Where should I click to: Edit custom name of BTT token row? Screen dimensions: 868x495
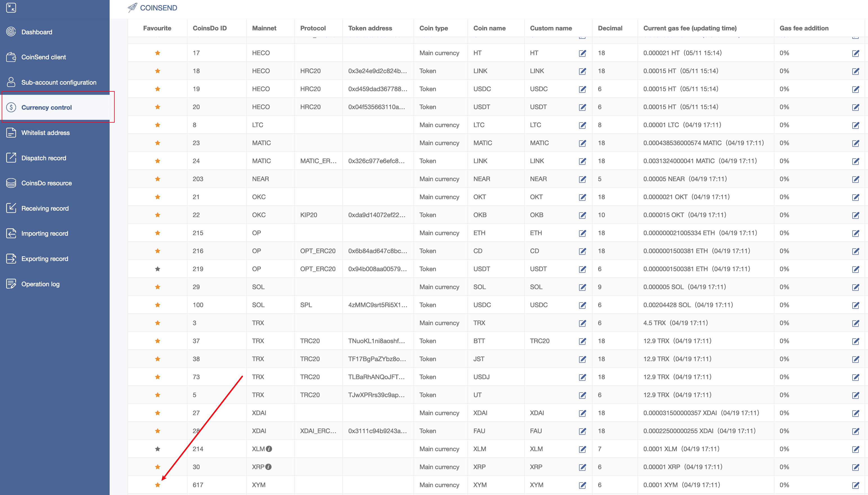582,341
